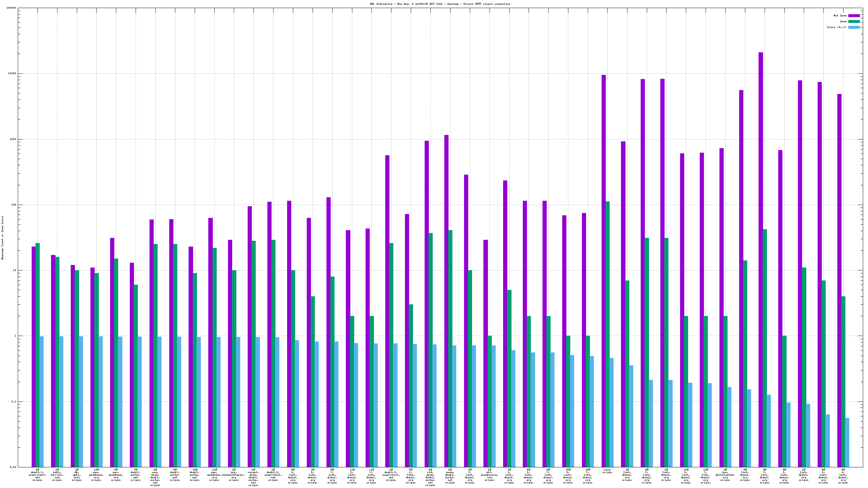Click the ips.backscatterer.org x-axis label

(x=233, y=474)
